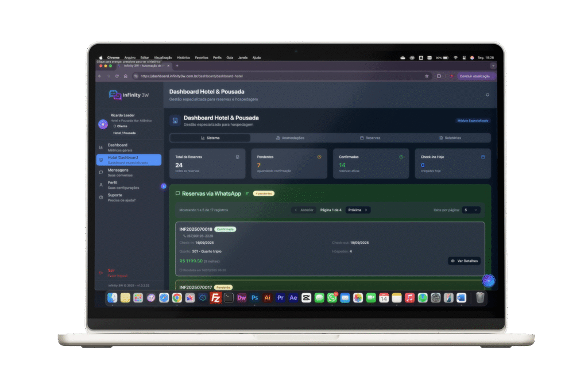588x392 pixels.
Task: Click the floating purple chat bubble icon
Action: (x=488, y=280)
